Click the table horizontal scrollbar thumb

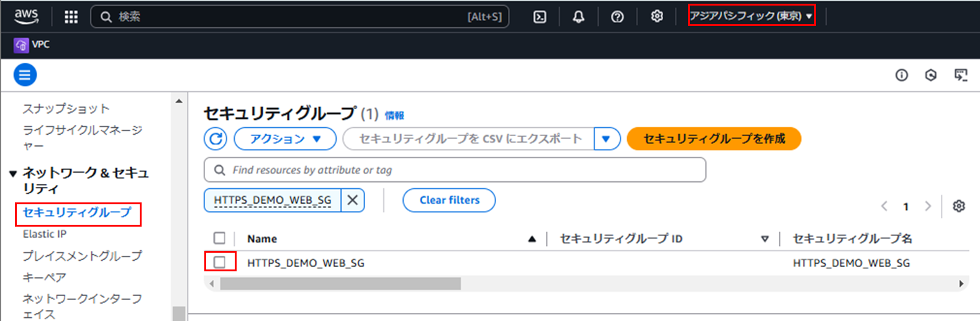(x=340, y=284)
